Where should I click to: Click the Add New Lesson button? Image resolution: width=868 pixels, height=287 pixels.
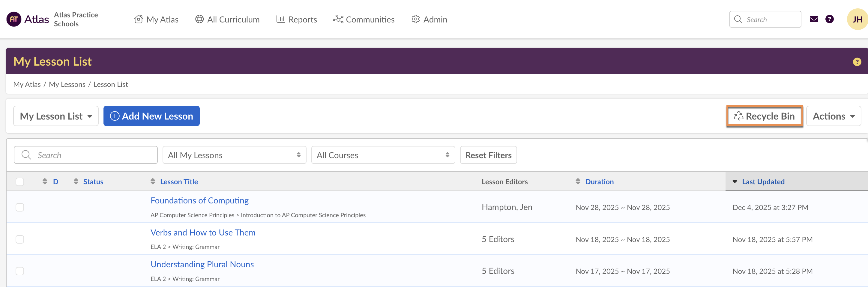pyautogui.click(x=151, y=116)
